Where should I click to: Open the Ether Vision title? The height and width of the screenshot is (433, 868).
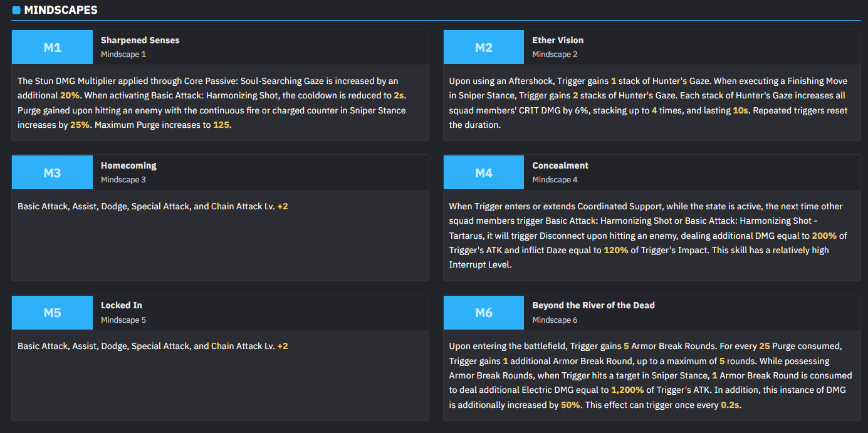click(558, 40)
